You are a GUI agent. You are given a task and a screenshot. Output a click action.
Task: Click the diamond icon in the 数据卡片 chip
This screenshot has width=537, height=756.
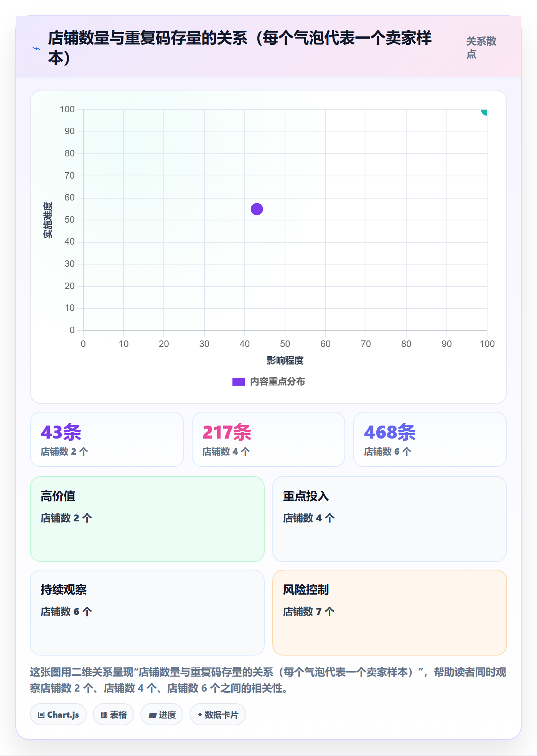[200, 715]
